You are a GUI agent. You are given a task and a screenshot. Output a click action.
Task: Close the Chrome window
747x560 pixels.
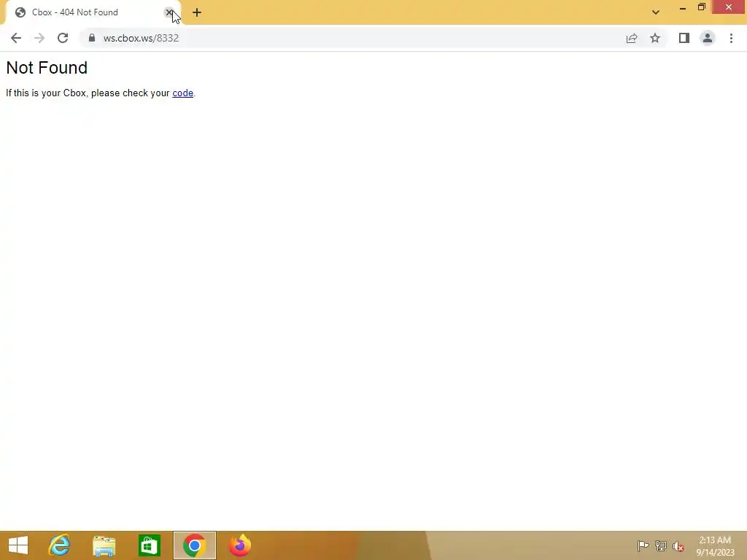729,7
